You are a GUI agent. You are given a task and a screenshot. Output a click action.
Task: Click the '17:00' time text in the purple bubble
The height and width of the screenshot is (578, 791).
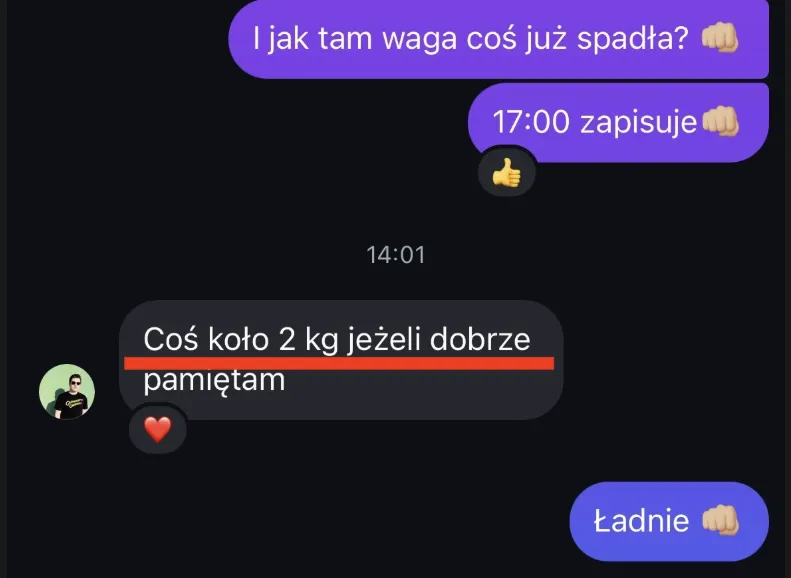(x=531, y=122)
